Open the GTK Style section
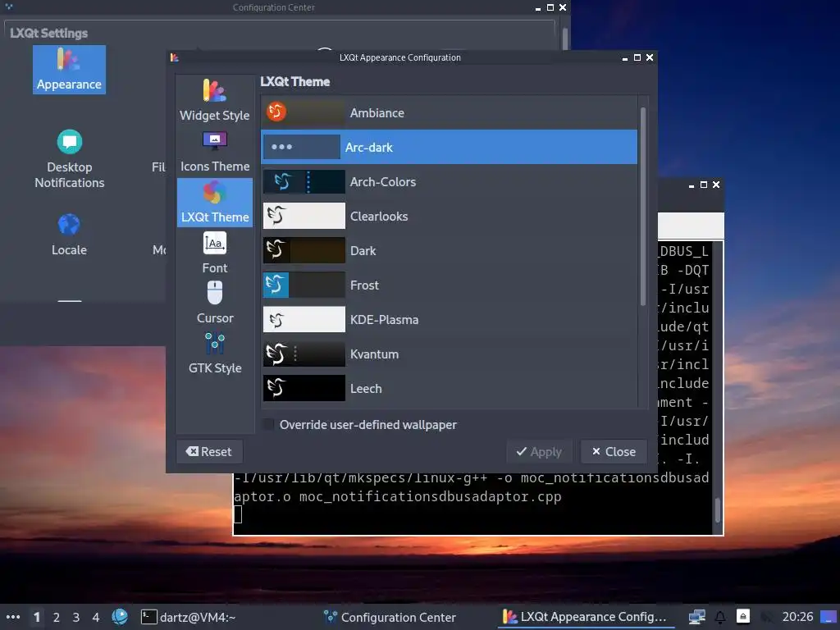 tap(214, 353)
